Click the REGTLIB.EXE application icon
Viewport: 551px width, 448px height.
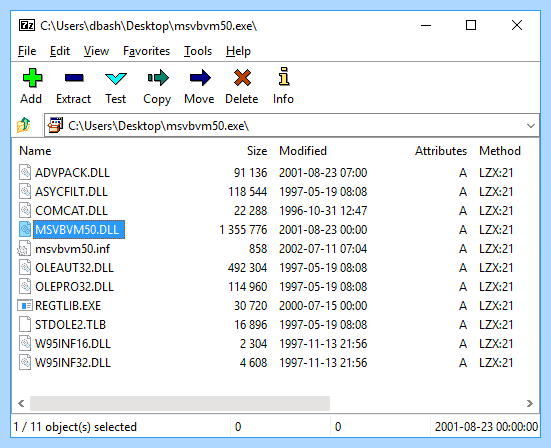point(25,305)
